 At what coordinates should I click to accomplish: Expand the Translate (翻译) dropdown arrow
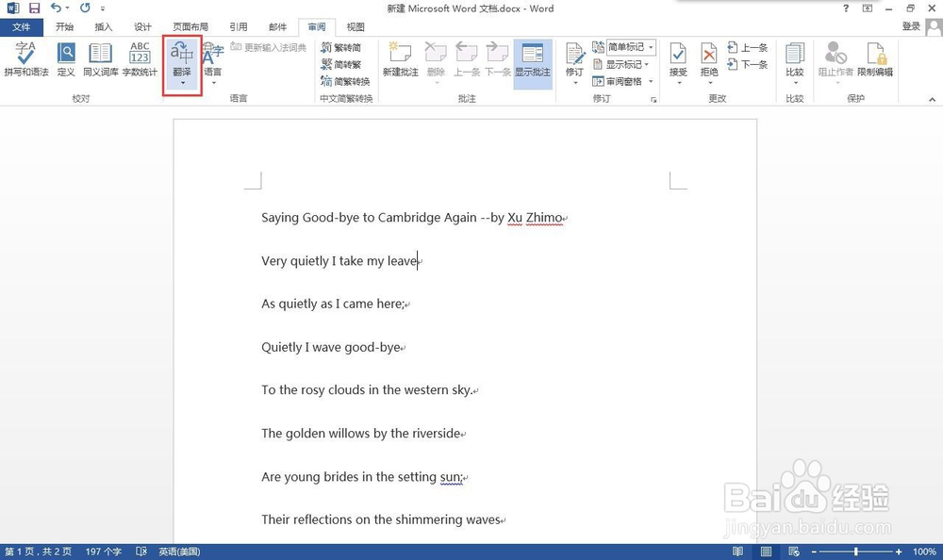[182, 83]
